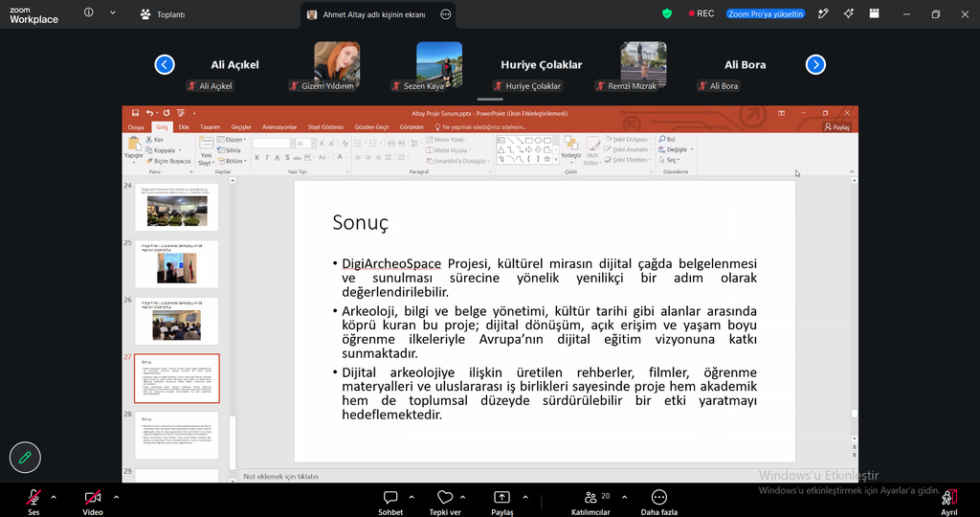Start slideshow from quick access toolbar
This screenshot has height=517, width=980.
pyautogui.click(x=181, y=113)
